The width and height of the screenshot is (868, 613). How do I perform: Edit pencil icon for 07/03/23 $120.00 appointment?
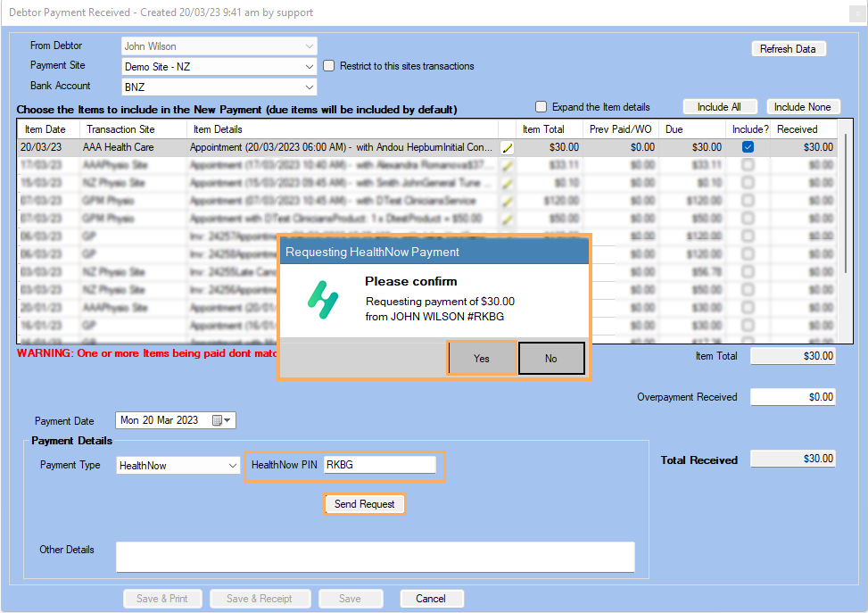507,201
